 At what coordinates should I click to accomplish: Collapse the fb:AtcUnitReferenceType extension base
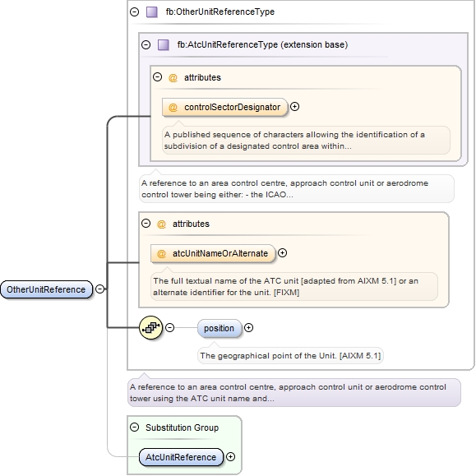tap(146, 44)
